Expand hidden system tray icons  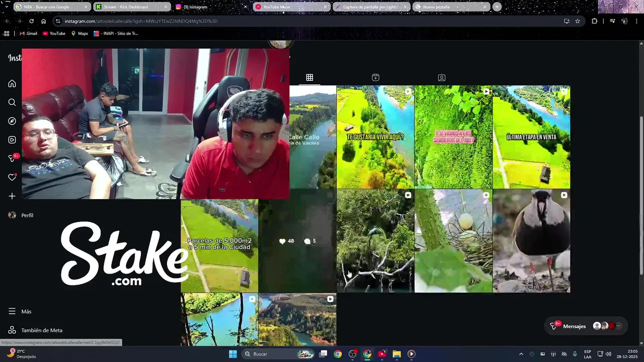coord(521,354)
